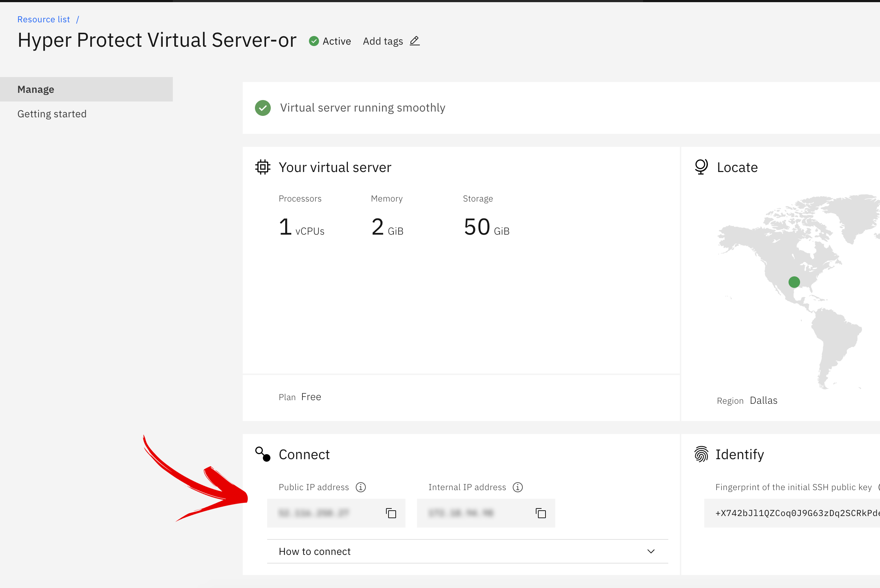Click the green running smoothly checkmark
Viewport: 880px width, 588px height.
(262, 108)
